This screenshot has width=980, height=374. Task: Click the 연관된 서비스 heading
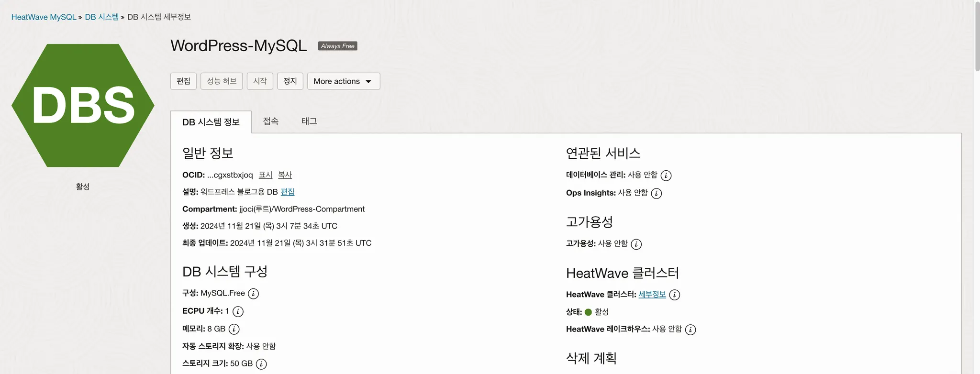(x=603, y=153)
